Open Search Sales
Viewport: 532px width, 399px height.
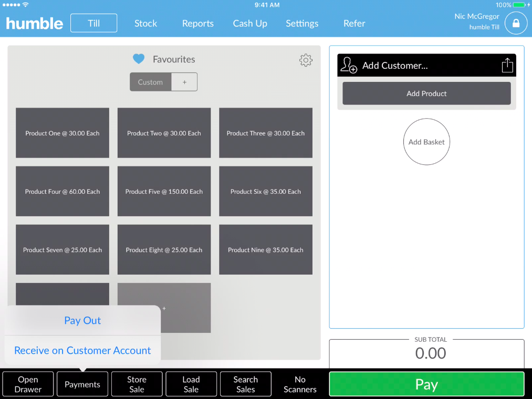pos(246,384)
